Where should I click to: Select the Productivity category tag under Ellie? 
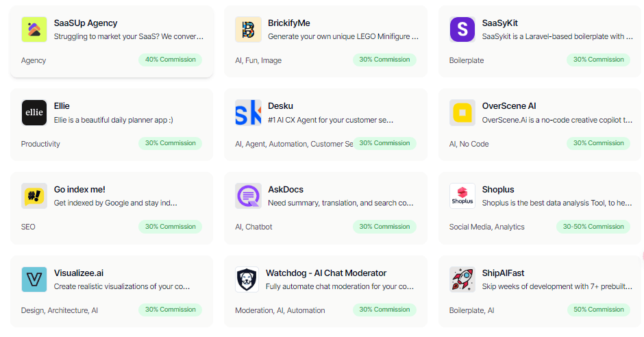(x=40, y=144)
